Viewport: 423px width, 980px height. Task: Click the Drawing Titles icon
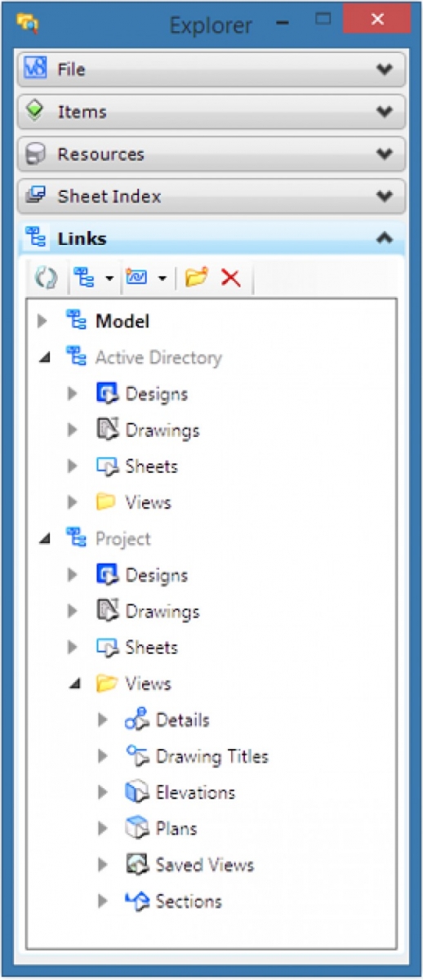[136, 756]
